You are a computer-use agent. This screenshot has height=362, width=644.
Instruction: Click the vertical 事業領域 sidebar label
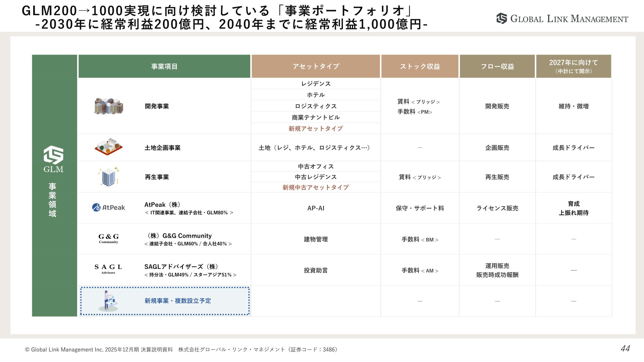click(x=52, y=200)
